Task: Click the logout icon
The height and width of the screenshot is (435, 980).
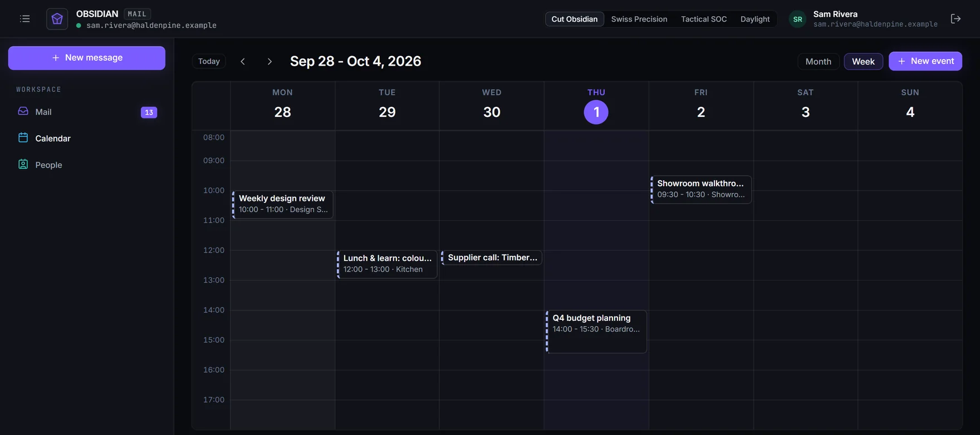Action: (955, 19)
